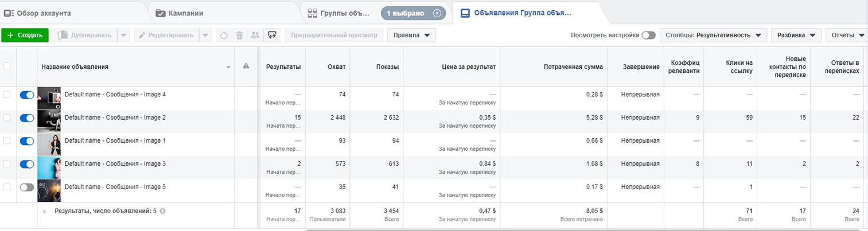Click the import/export arrows icon
Viewport: 868px width, 231px height.
click(273, 36)
